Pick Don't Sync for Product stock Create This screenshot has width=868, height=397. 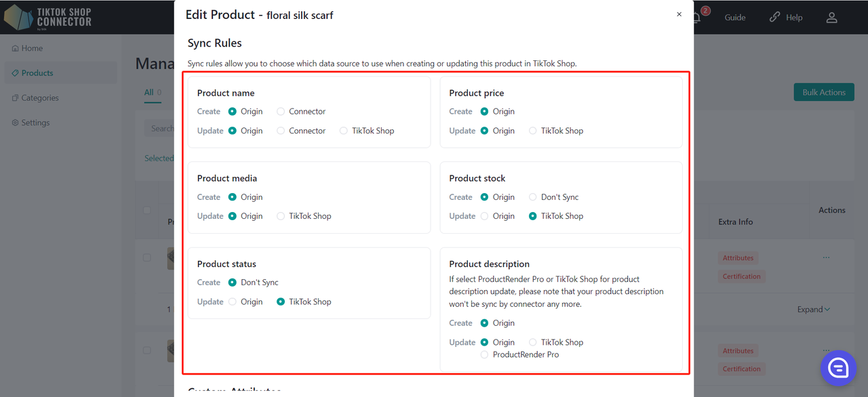533,197
